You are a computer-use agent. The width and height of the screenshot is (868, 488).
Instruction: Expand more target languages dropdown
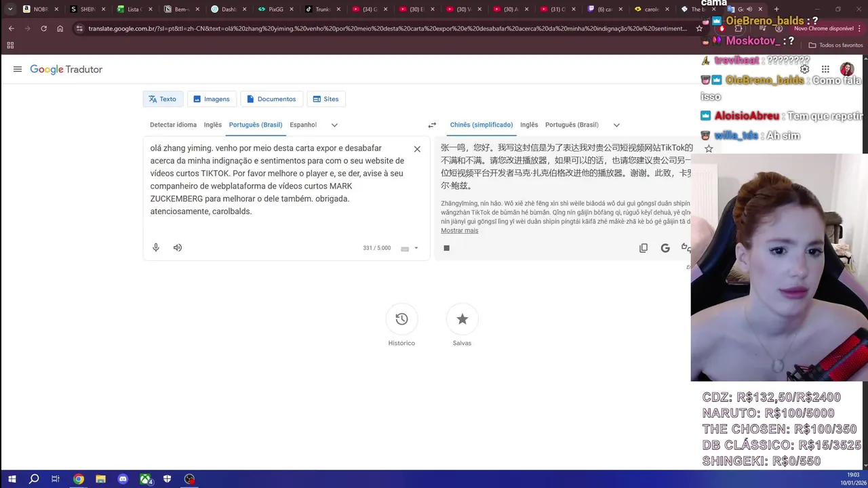(x=616, y=125)
